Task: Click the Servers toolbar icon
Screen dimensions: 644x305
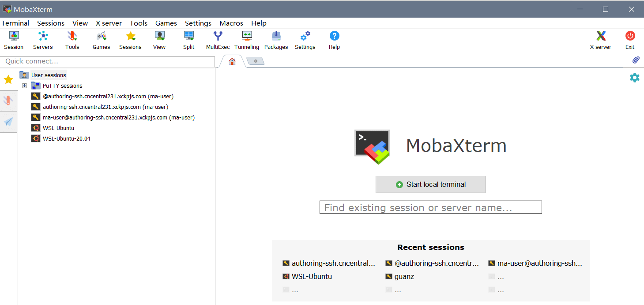Action: 43,41
